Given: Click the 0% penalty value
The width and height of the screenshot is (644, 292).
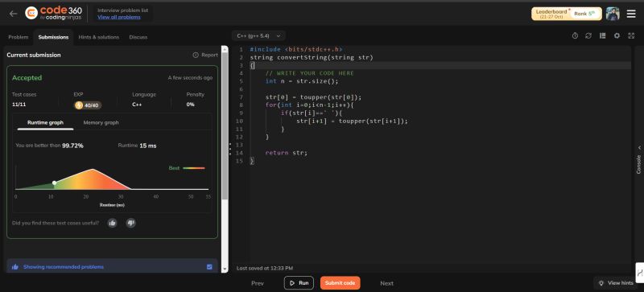Looking at the screenshot, I should point(191,105).
